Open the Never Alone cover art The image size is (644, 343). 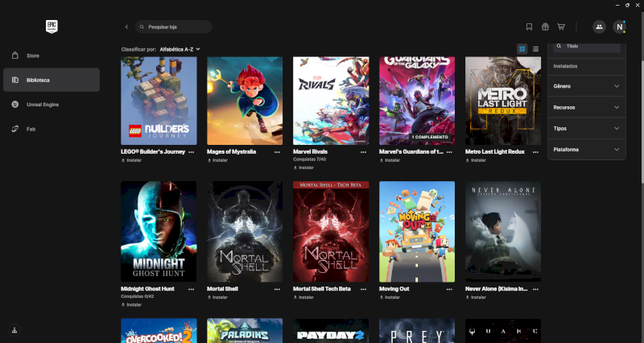[503, 232]
